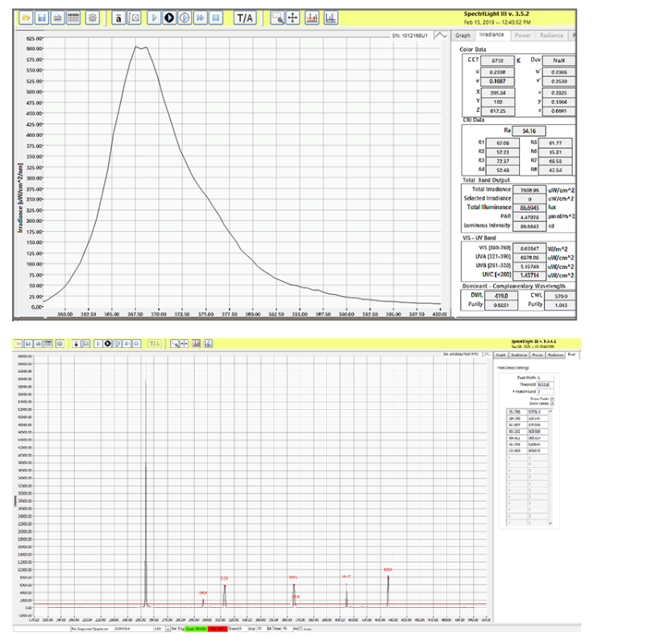Click the green indicator in the lower status bar
The image size is (672, 637).
(196, 629)
